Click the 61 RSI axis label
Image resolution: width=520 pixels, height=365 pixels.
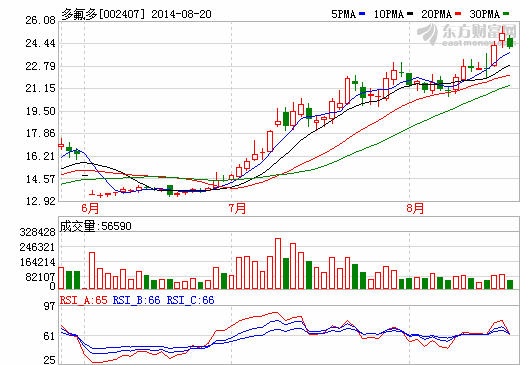50,336
